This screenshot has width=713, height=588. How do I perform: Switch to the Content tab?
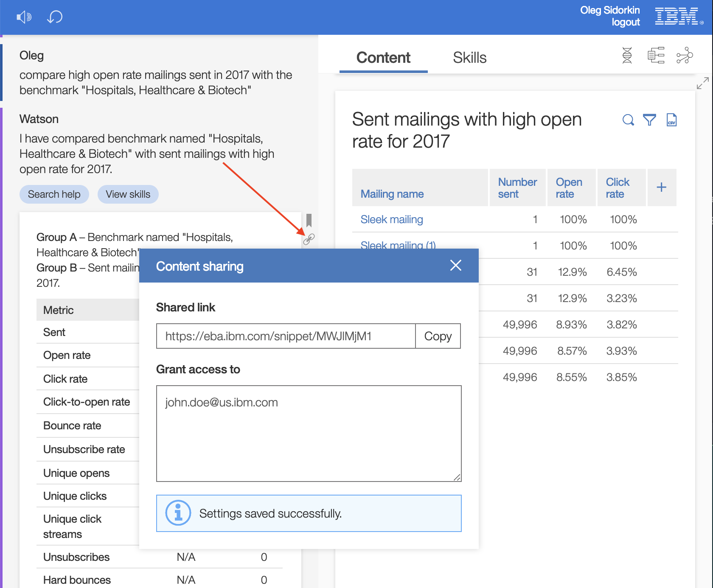coord(383,58)
